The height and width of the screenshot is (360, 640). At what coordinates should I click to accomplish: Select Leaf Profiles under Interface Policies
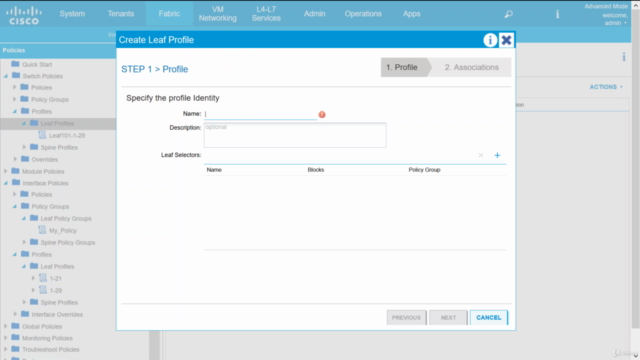point(57,267)
